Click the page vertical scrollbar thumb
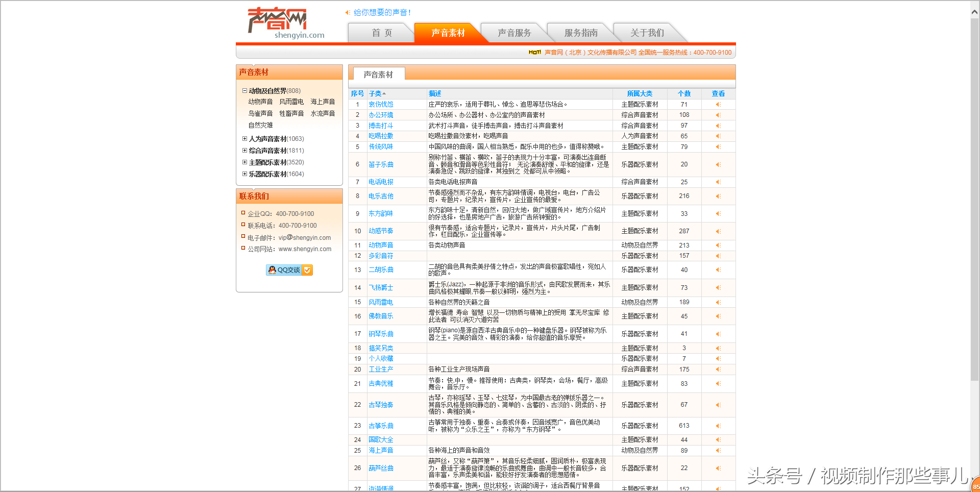This screenshot has height=492, width=980. (x=975, y=199)
